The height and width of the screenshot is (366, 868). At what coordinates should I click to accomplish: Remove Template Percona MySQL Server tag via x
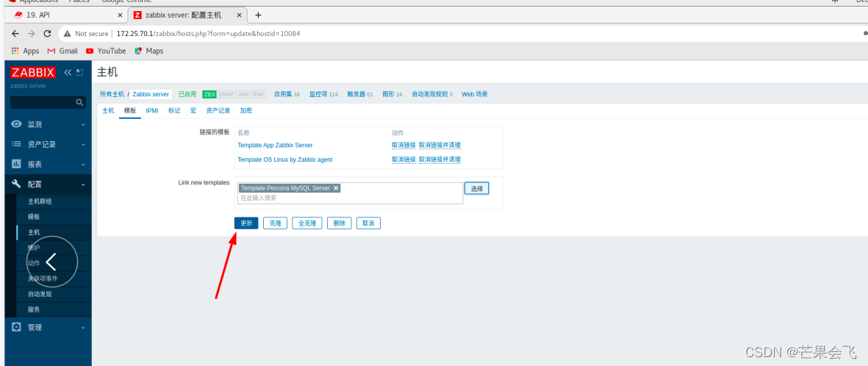(x=336, y=188)
